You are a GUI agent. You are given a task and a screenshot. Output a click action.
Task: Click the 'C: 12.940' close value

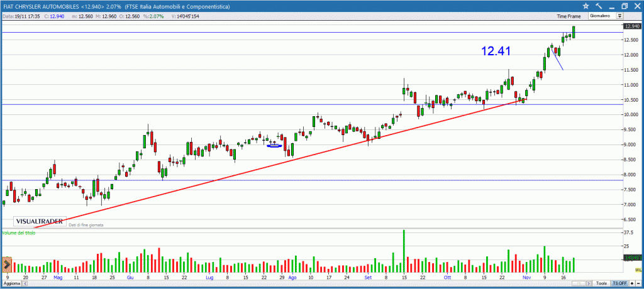pyautogui.click(x=53, y=16)
